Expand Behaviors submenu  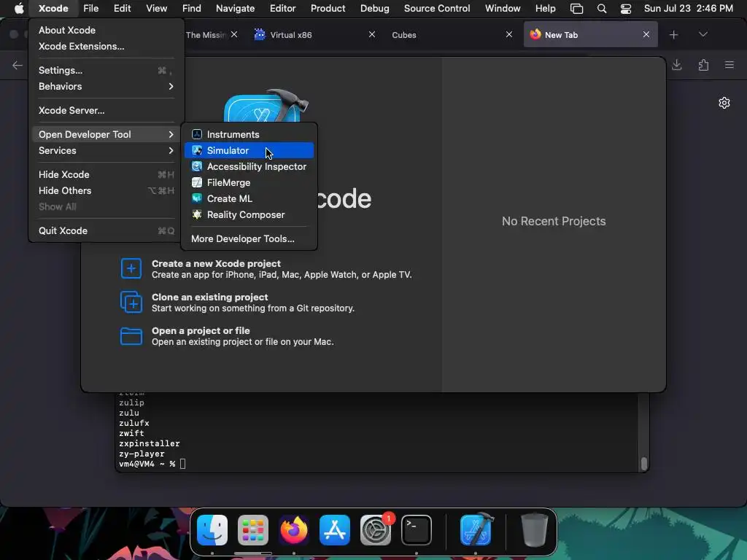(x=106, y=86)
